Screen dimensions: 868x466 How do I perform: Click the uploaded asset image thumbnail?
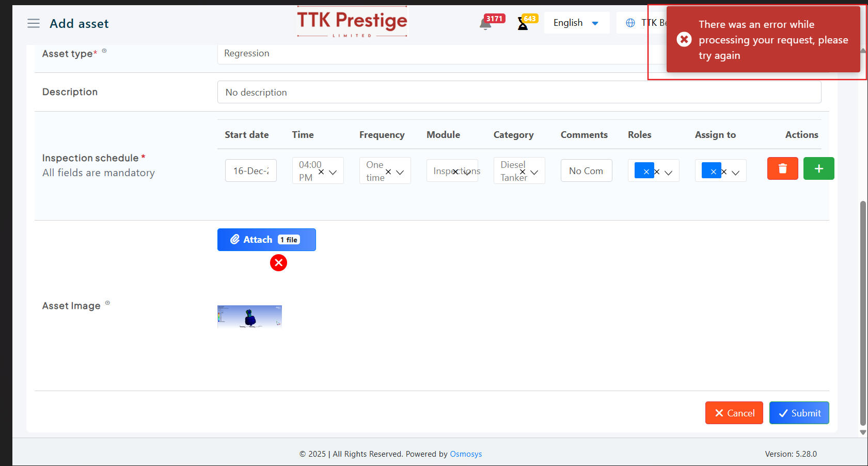[x=249, y=316]
